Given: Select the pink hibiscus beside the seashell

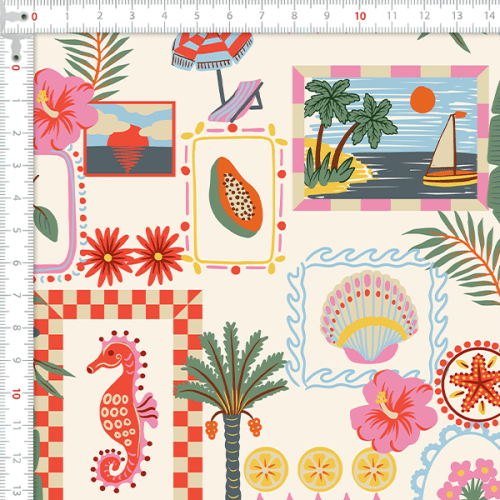Looking at the screenshot, I should click(393, 410).
